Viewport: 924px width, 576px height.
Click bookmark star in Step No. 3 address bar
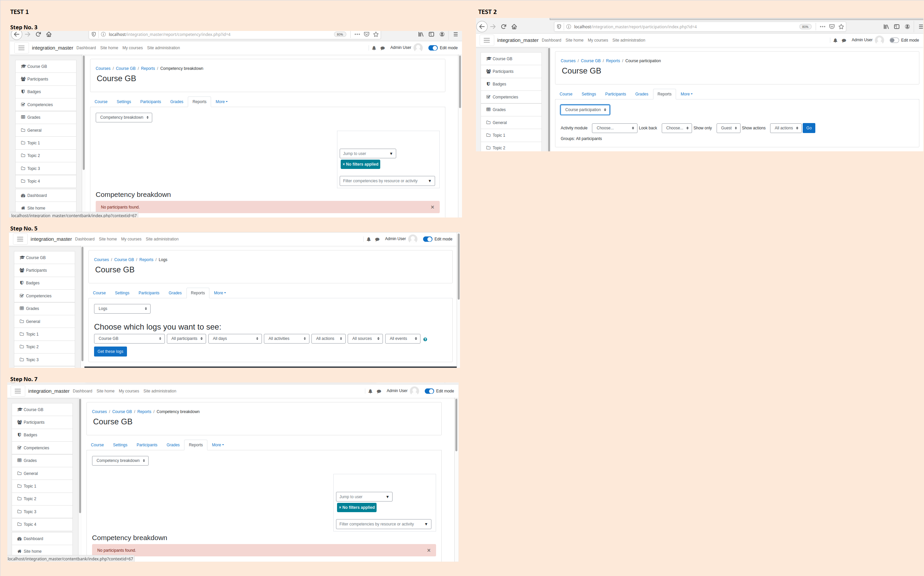[376, 34]
